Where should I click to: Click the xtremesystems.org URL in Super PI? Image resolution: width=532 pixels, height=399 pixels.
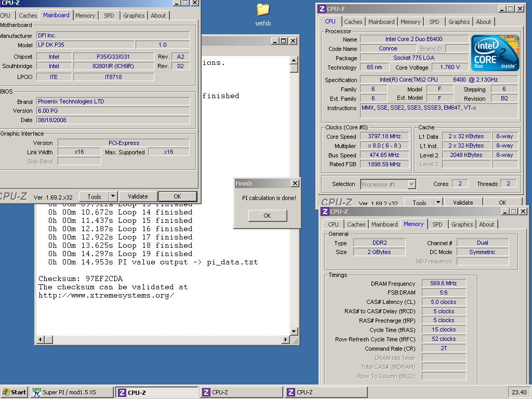pos(107,296)
